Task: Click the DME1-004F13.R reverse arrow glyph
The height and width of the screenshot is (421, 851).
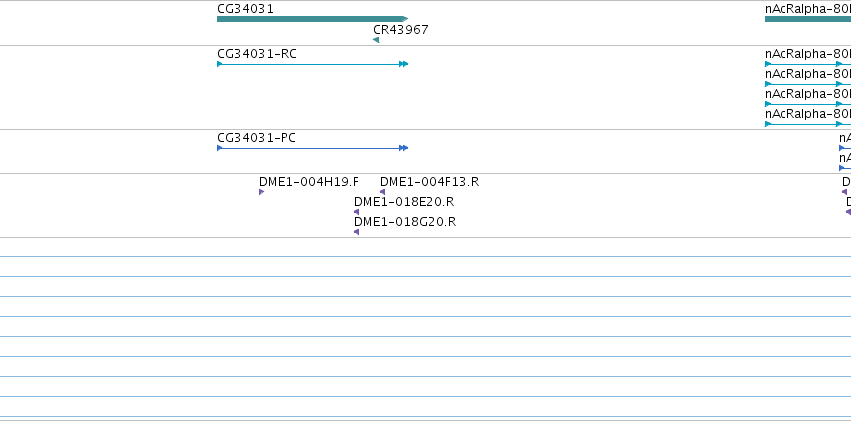Action: pos(383,192)
